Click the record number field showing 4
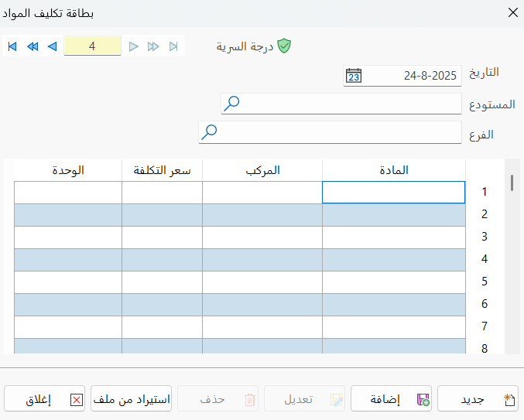524x420 pixels. pyautogui.click(x=92, y=46)
